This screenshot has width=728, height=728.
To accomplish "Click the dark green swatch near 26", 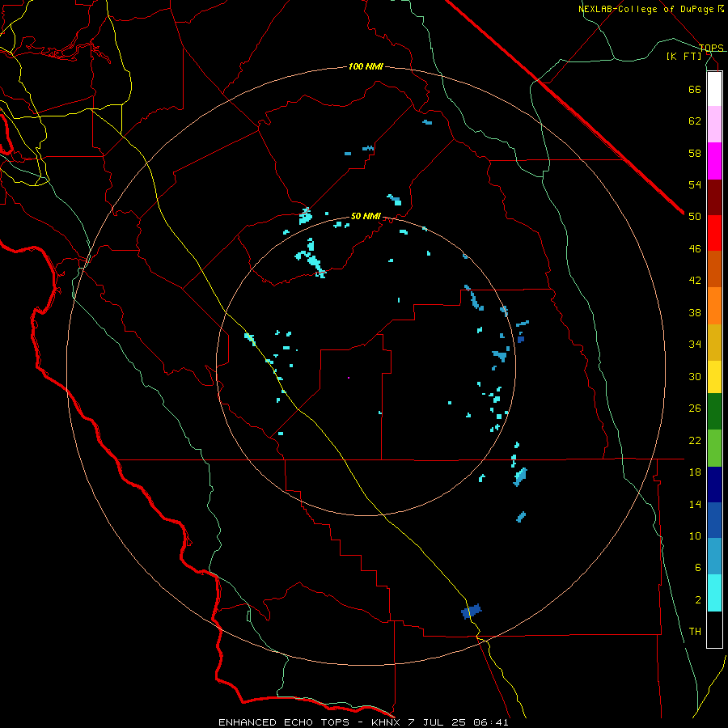I will (x=714, y=412).
